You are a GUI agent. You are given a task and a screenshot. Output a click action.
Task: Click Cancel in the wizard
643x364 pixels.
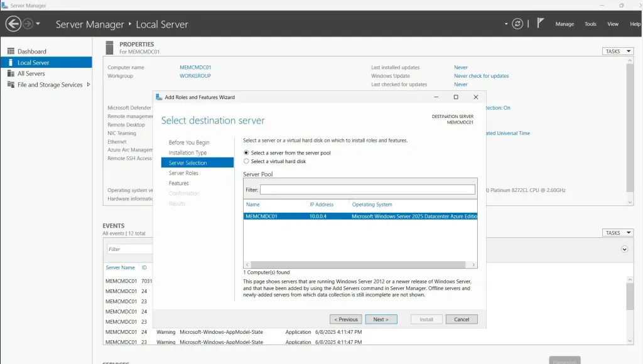[x=462, y=319]
